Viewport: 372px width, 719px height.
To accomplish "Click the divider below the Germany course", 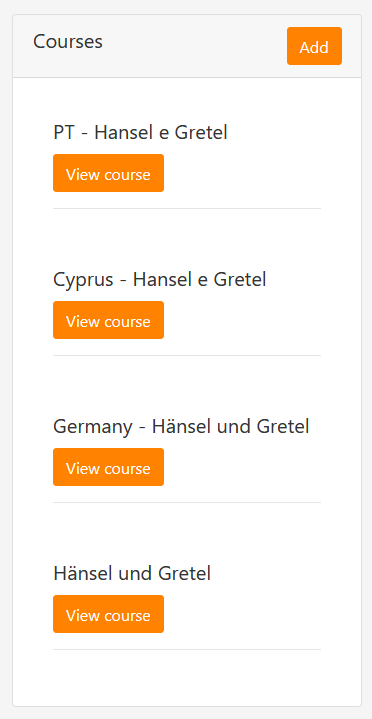I will [x=187, y=503].
